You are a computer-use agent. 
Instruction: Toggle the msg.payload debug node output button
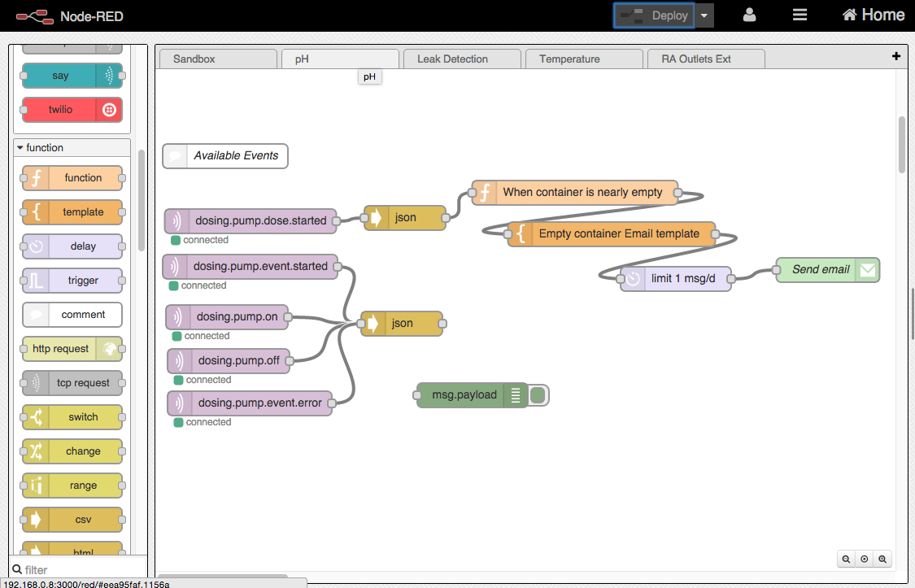[538, 395]
